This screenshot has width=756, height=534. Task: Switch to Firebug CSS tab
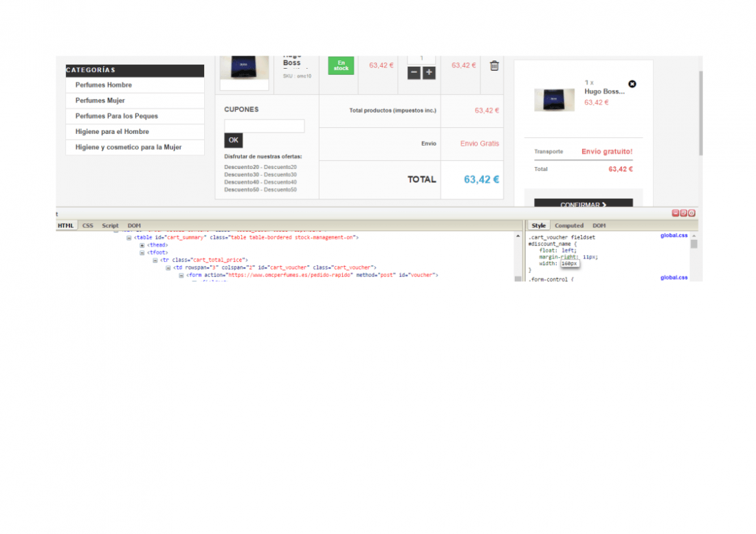(88, 225)
